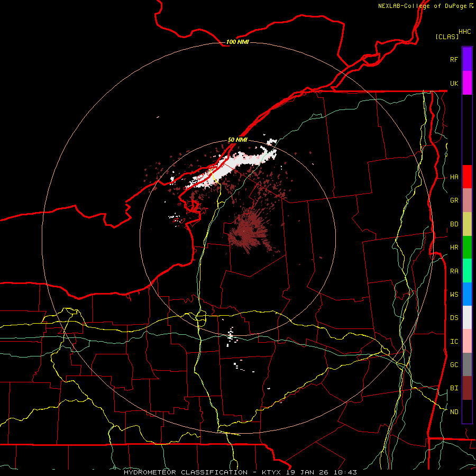Click the magenta UK legend color swatch
The height and width of the screenshot is (476, 476).
click(x=467, y=83)
